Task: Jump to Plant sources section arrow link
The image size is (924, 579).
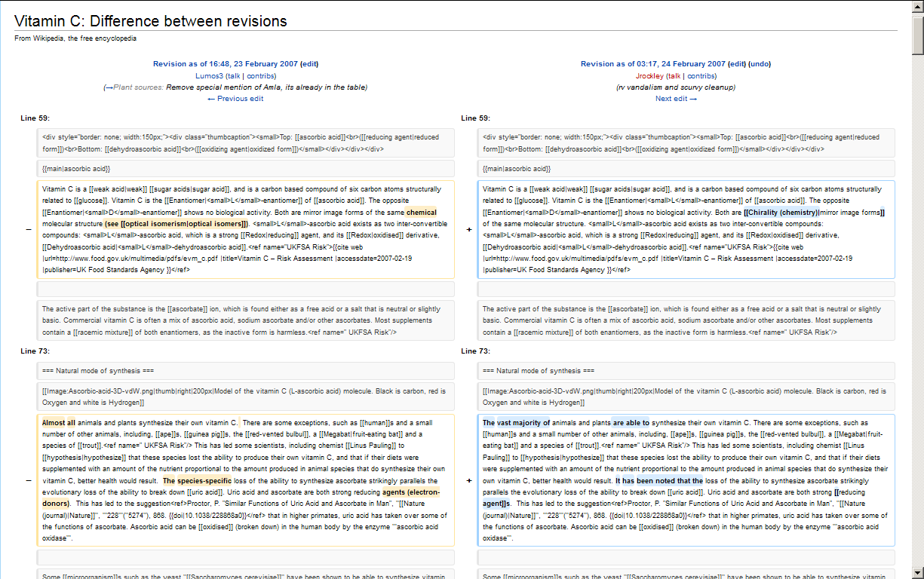Action: [x=109, y=87]
